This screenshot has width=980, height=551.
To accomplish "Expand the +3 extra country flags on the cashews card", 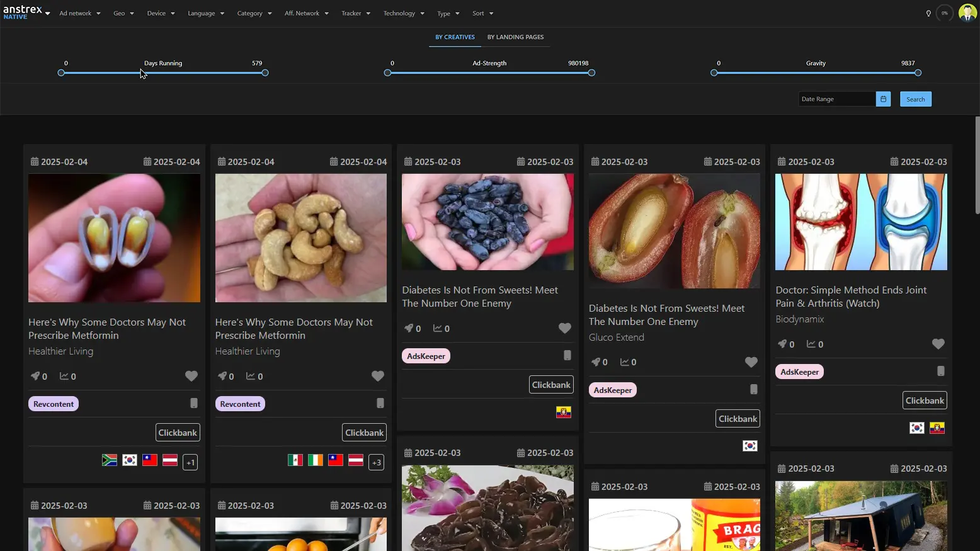I will point(376,462).
